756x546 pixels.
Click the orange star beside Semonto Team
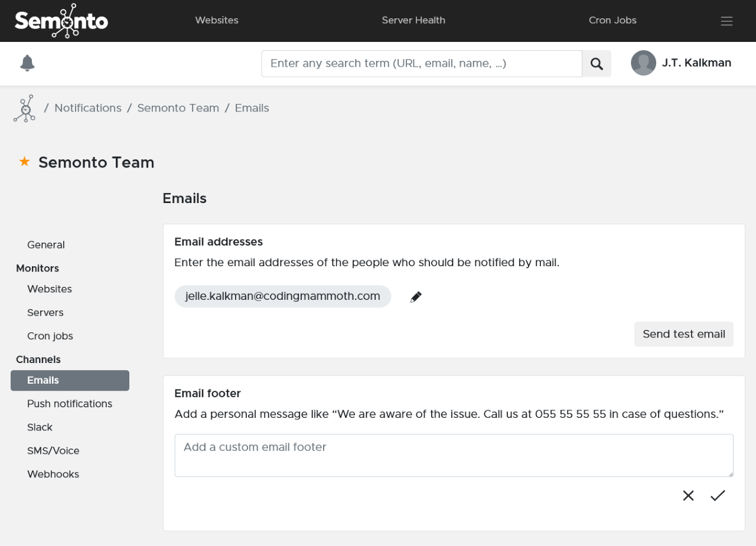tap(24, 162)
